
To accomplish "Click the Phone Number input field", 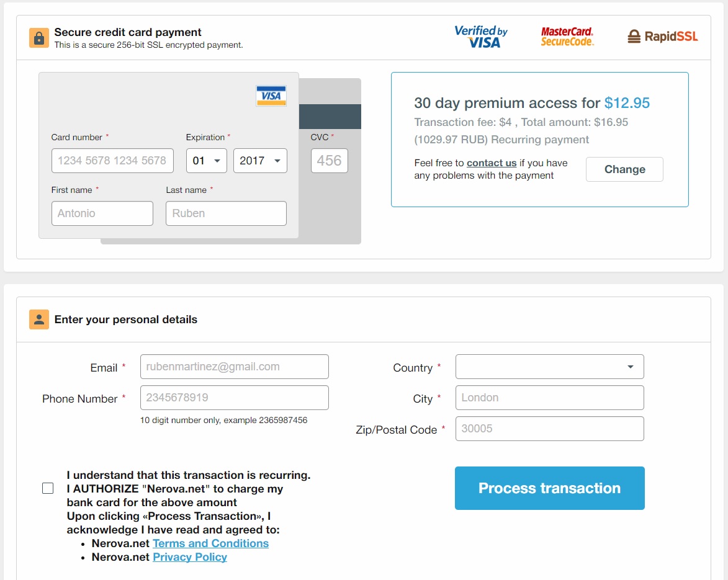I will point(234,398).
